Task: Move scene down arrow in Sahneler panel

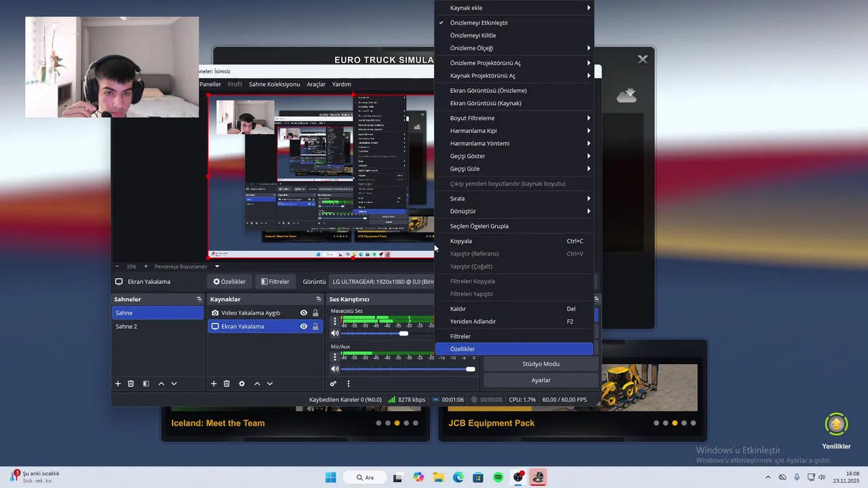Action: point(174,384)
